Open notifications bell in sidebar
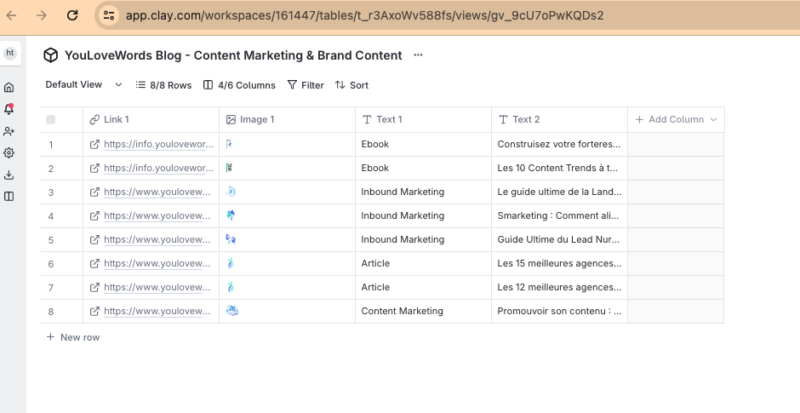 pyautogui.click(x=9, y=109)
